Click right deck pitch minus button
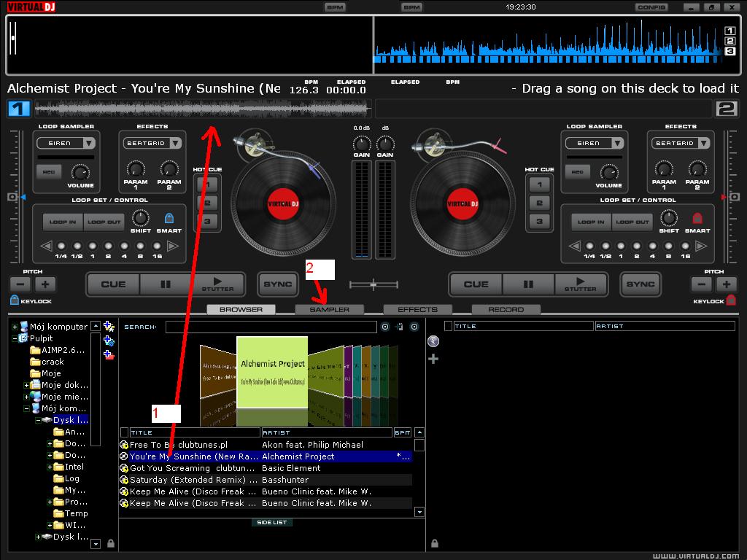 click(x=701, y=284)
